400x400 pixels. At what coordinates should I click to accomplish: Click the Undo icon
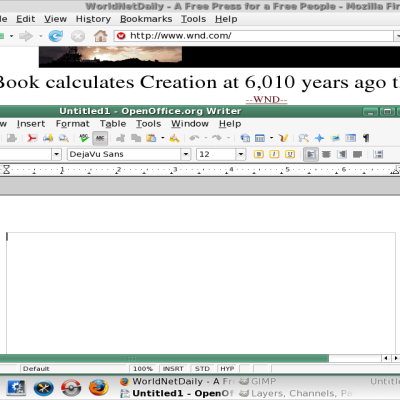(x=194, y=138)
